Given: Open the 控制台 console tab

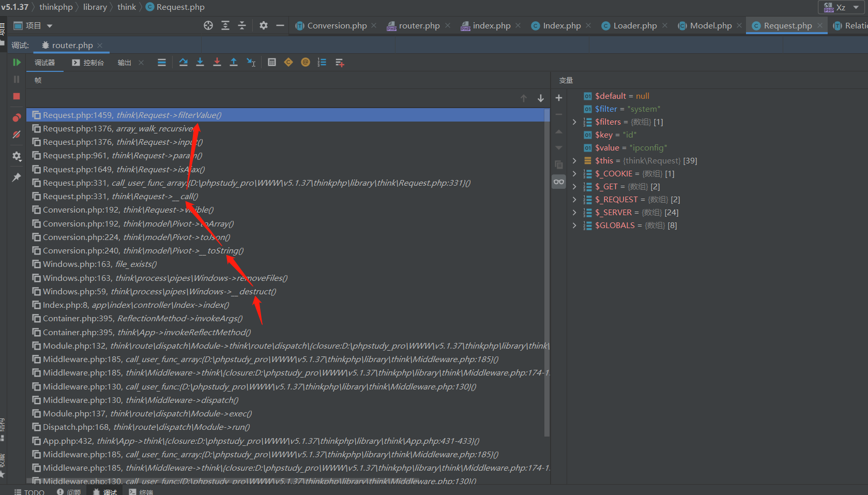Looking at the screenshot, I should 88,63.
